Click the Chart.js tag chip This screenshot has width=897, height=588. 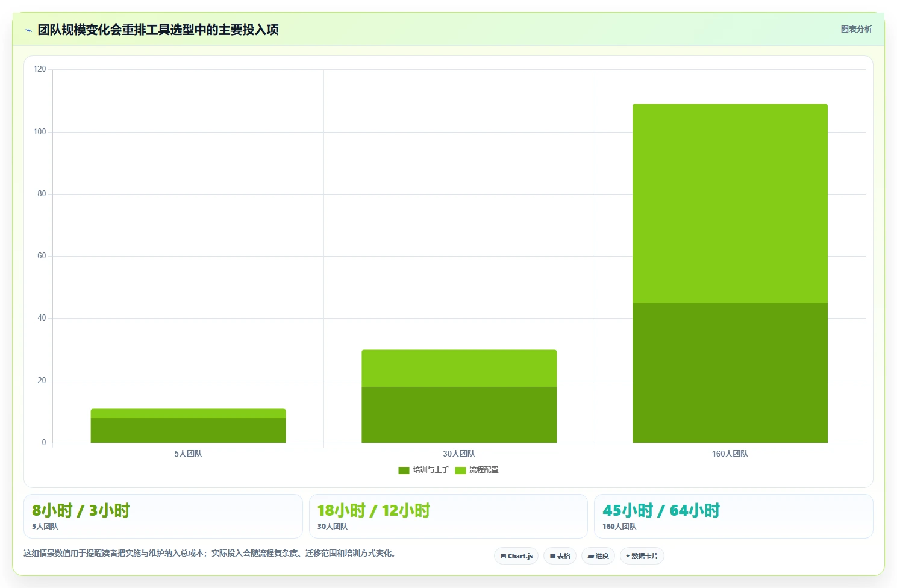(x=516, y=556)
